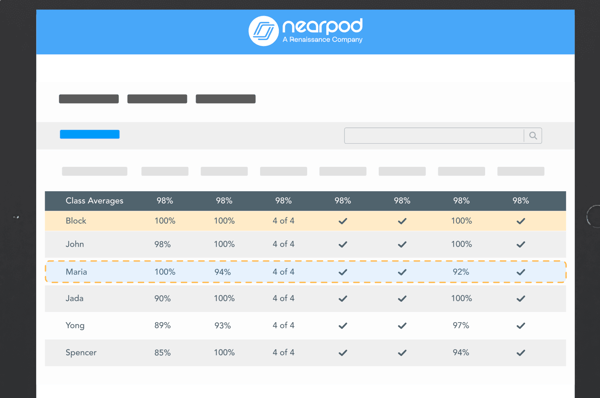Click Maria's 92% score
Image resolution: width=600 pixels, height=398 pixels.
click(x=461, y=272)
